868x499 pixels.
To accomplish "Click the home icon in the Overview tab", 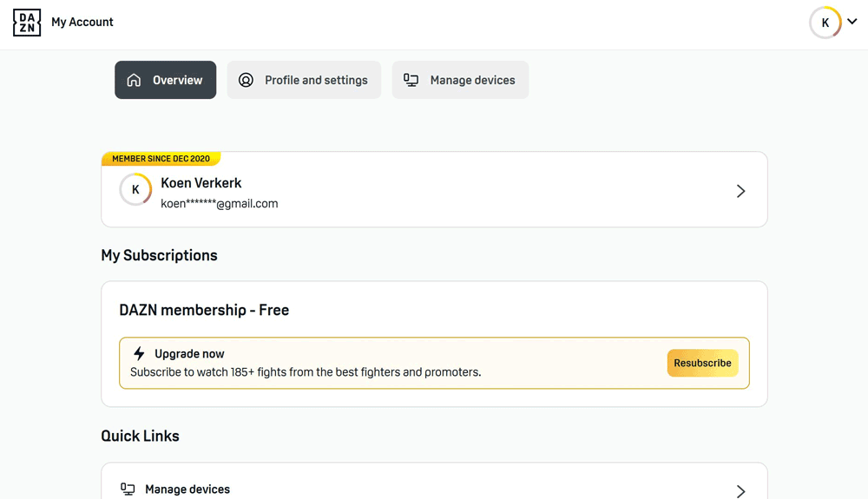I will click(134, 80).
